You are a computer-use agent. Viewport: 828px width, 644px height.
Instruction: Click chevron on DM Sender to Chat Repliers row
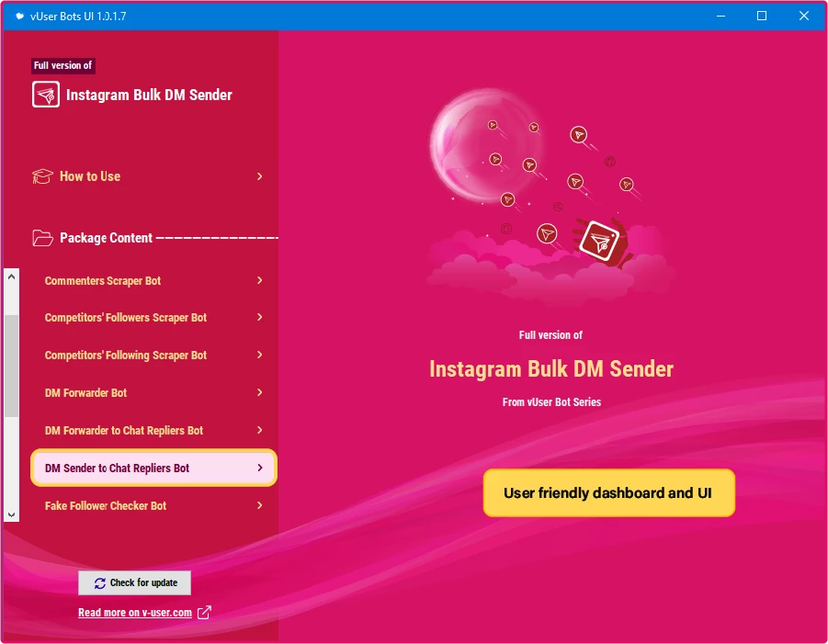259,468
